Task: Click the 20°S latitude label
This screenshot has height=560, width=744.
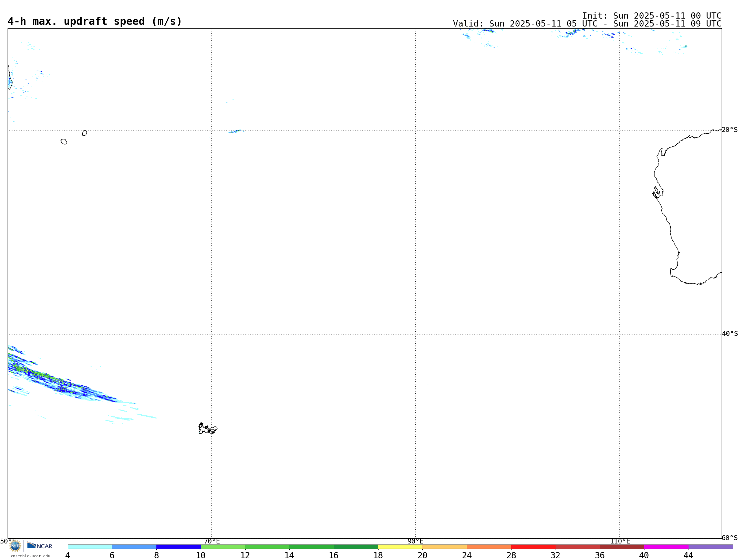Action: (730, 130)
